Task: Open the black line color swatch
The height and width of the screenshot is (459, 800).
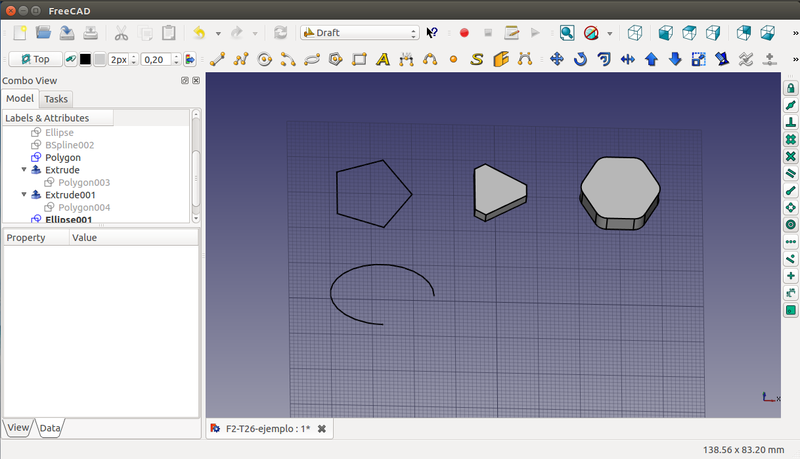Action: pyautogui.click(x=85, y=59)
